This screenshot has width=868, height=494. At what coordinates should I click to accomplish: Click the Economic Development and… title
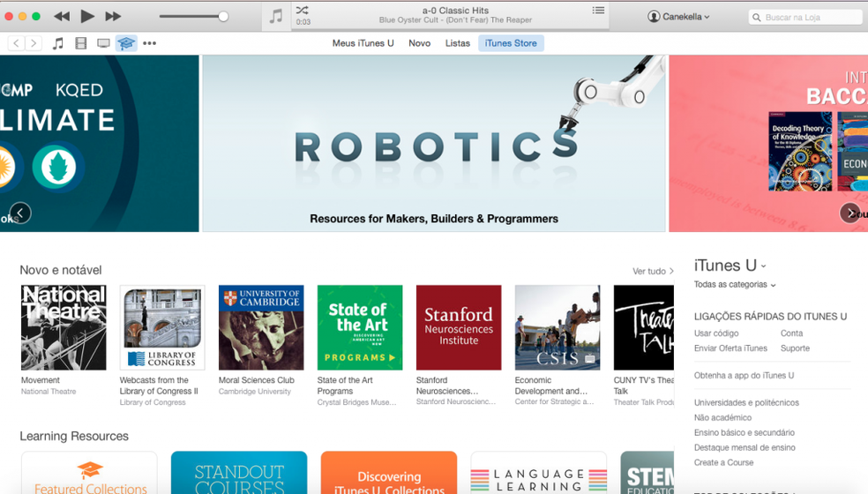coord(551,385)
